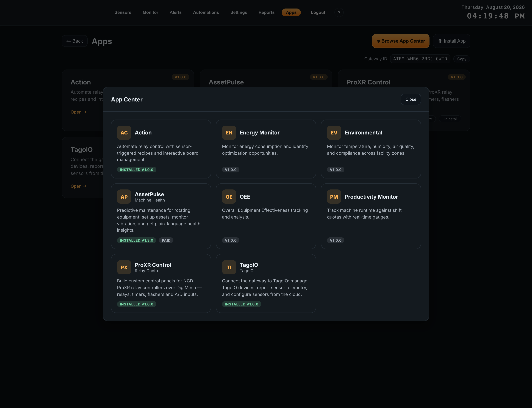Screen dimensions: 532x408
Task: Click the PX icon of ProXR Control
Action: click(x=124, y=267)
